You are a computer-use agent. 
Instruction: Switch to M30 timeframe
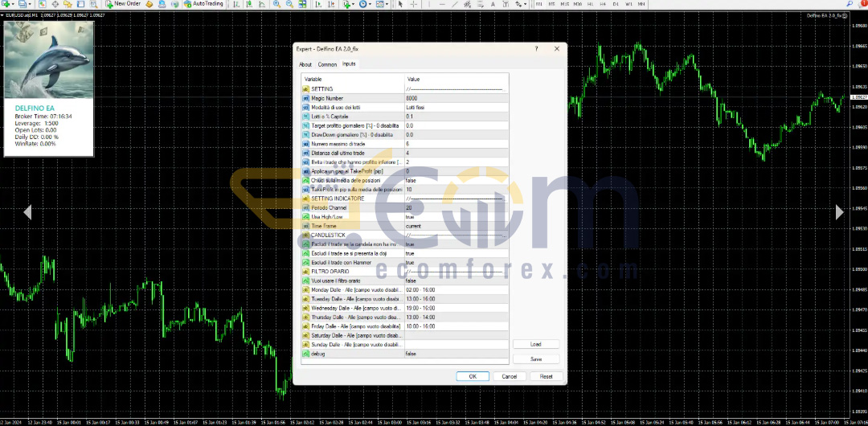click(577, 4)
